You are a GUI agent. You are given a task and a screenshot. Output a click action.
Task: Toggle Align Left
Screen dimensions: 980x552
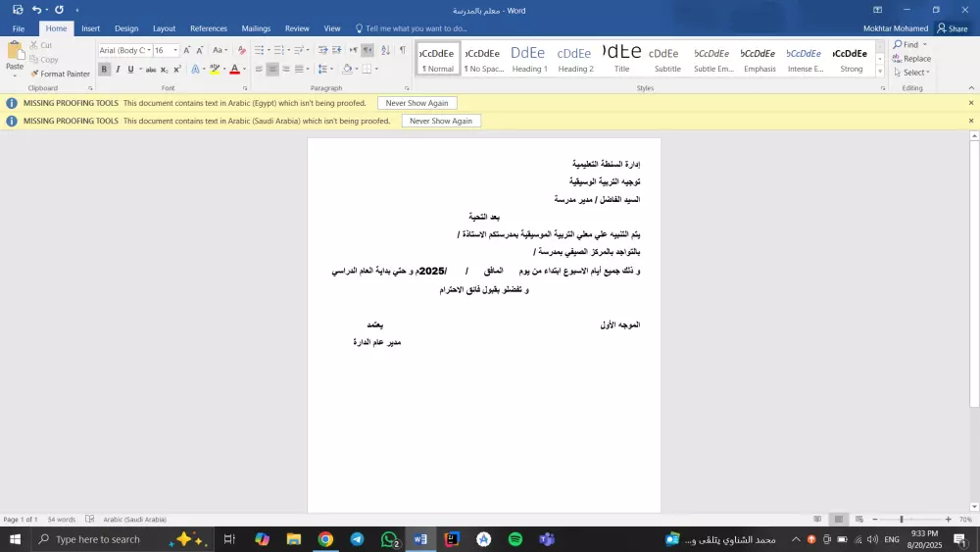point(259,70)
